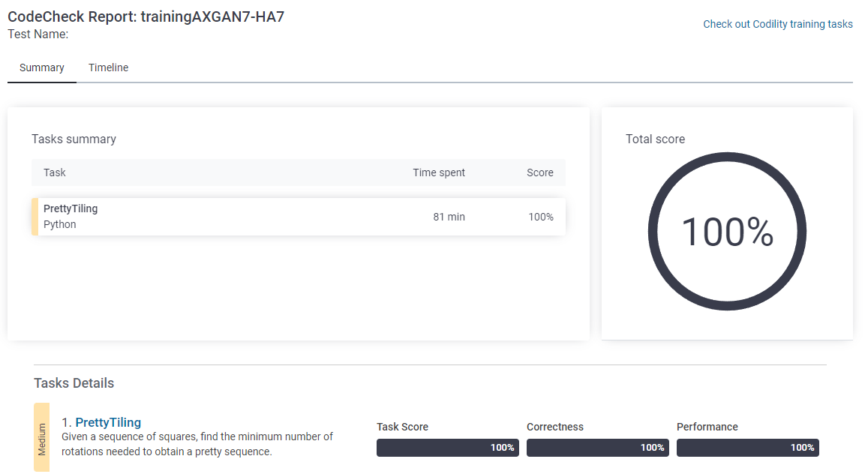Click the Python language label
Viewport: 868px width, 474px height.
point(60,224)
